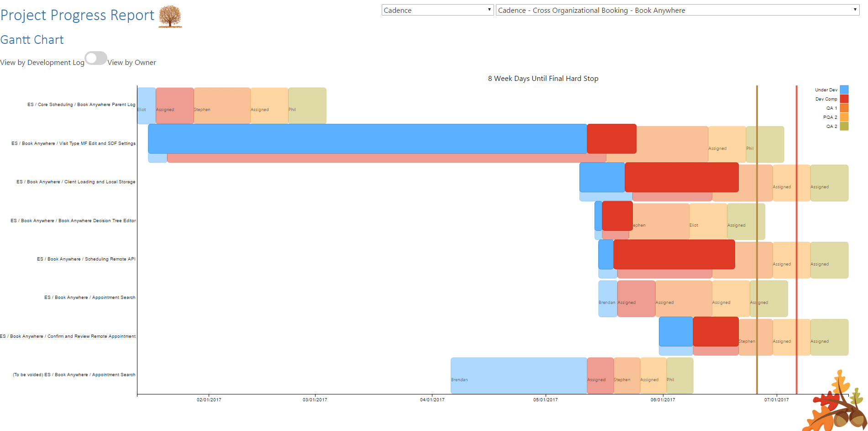Image resolution: width=868 pixels, height=431 pixels.
Task: Click the 02/01/2017 axis date
Action: click(x=209, y=400)
